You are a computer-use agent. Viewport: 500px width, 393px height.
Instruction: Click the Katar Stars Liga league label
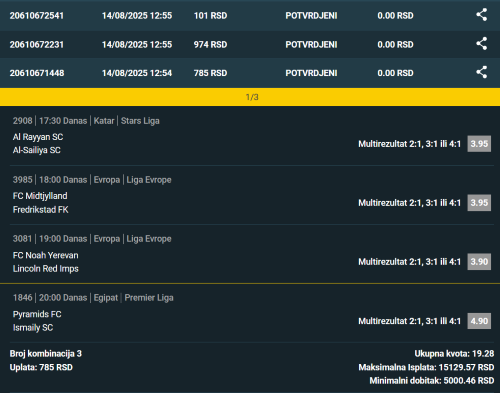[x=126, y=121]
